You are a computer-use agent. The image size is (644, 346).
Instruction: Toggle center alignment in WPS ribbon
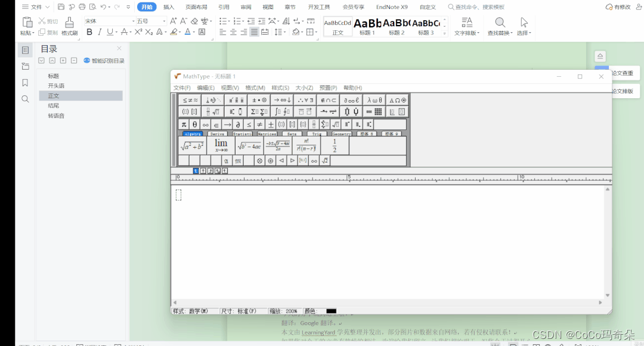point(233,32)
